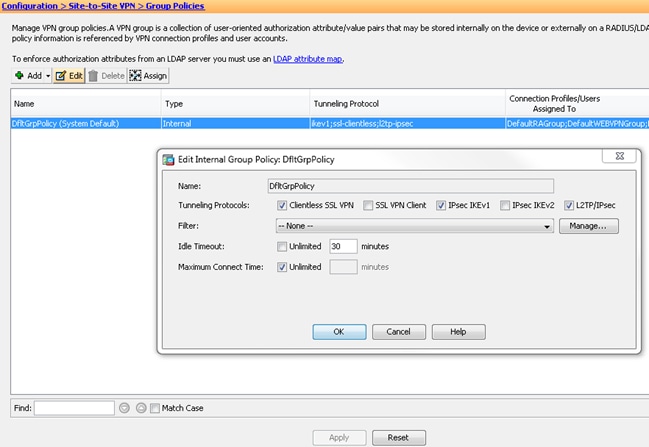Click the Delete trash button
The image size is (649, 447).
[106, 76]
